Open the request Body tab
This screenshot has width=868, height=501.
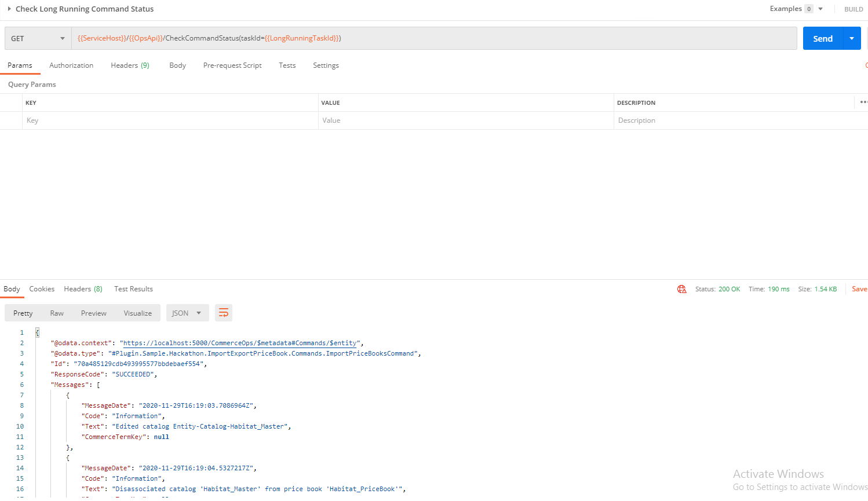tap(177, 65)
